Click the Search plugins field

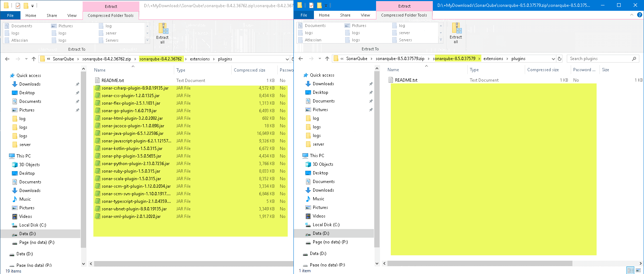603,59
